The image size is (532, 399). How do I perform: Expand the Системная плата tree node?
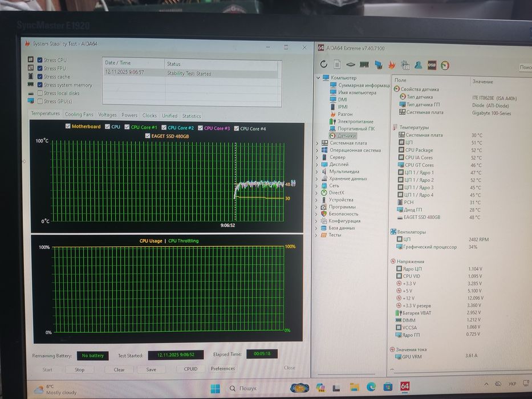tap(317, 143)
